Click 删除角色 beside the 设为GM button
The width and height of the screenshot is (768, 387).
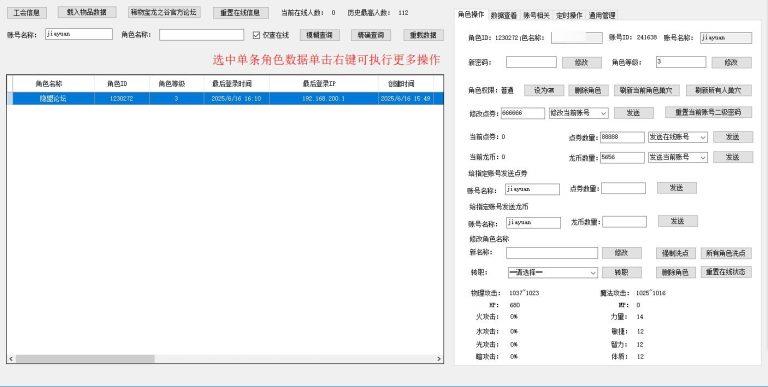pyautogui.click(x=588, y=91)
